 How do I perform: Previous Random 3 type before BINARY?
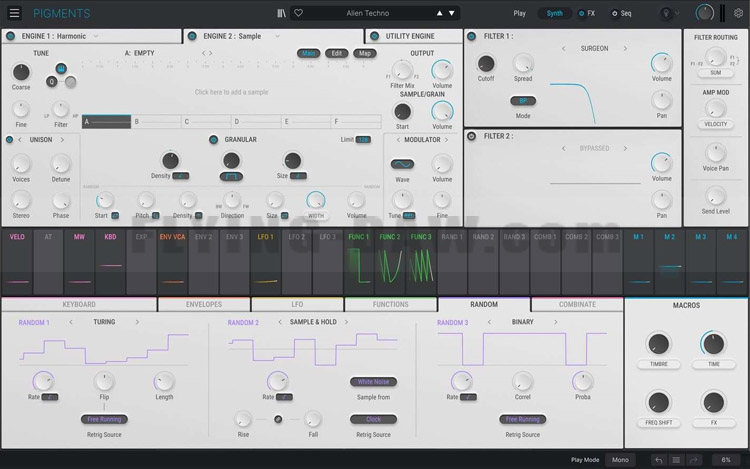tap(489, 322)
